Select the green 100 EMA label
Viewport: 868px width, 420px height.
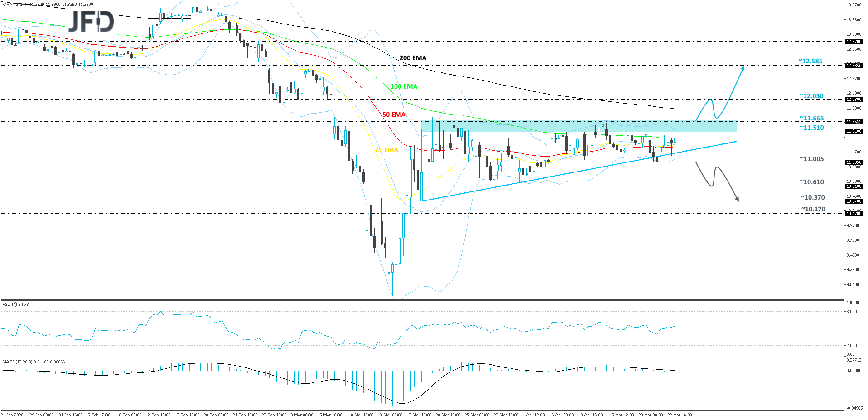[404, 86]
